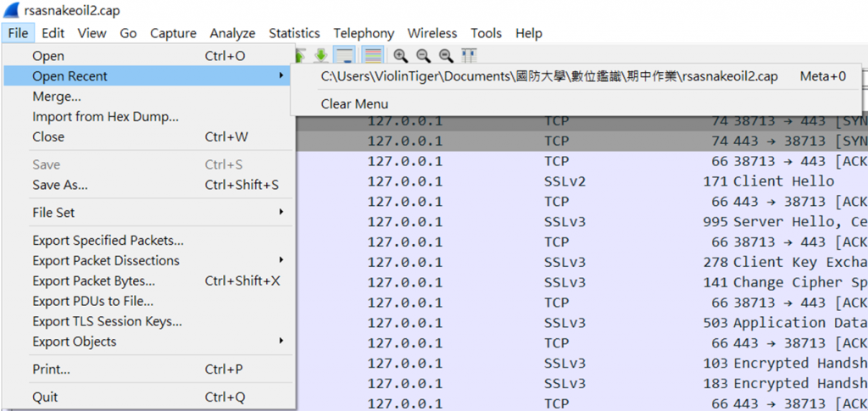Open the Edit menu
Image resolution: width=868 pixels, height=411 pixels.
click(x=53, y=33)
